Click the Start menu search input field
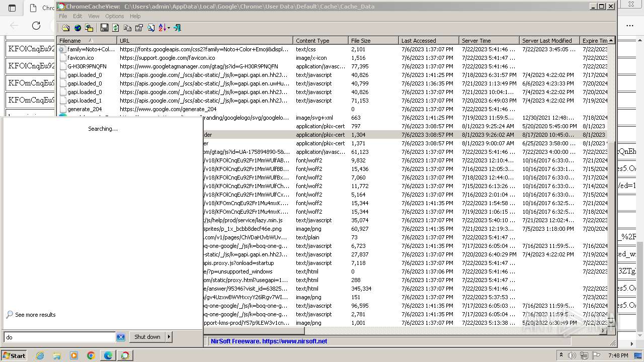This screenshot has height=362, width=644. click(59, 337)
